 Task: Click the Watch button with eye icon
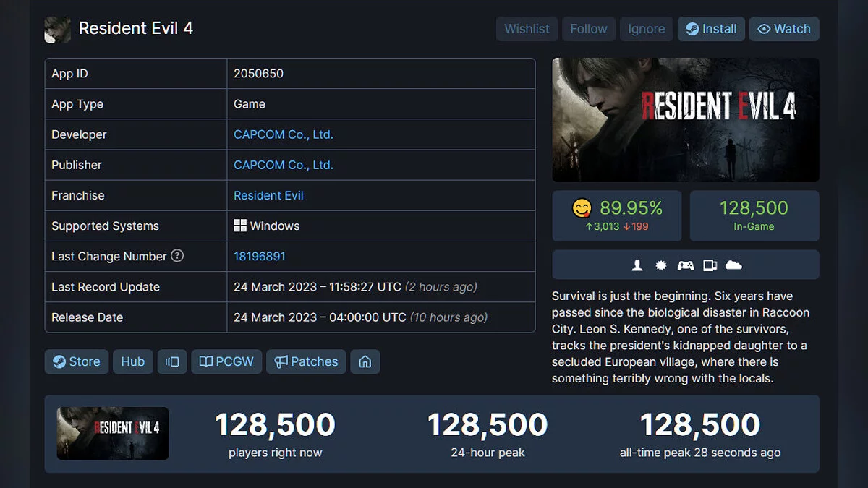coord(784,29)
